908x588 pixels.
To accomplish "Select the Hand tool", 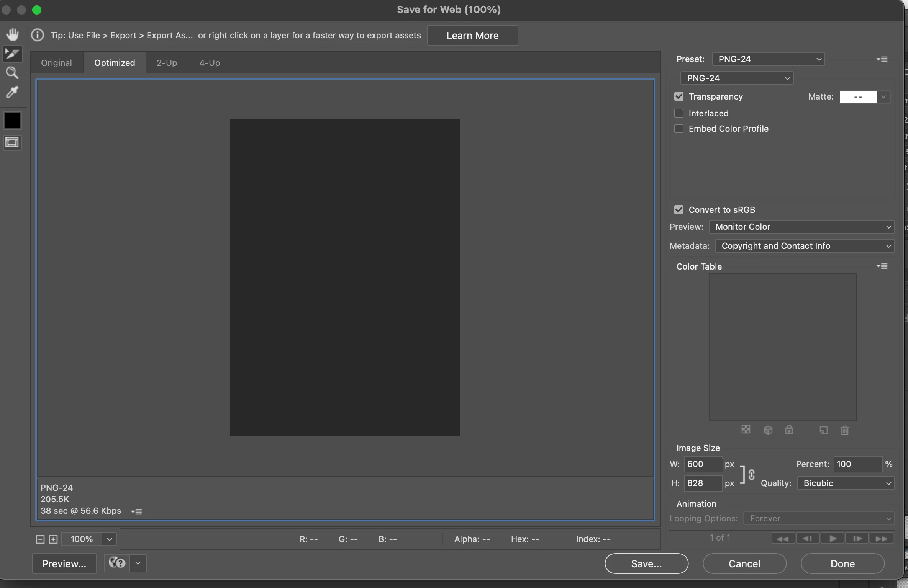I will (x=12, y=34).
